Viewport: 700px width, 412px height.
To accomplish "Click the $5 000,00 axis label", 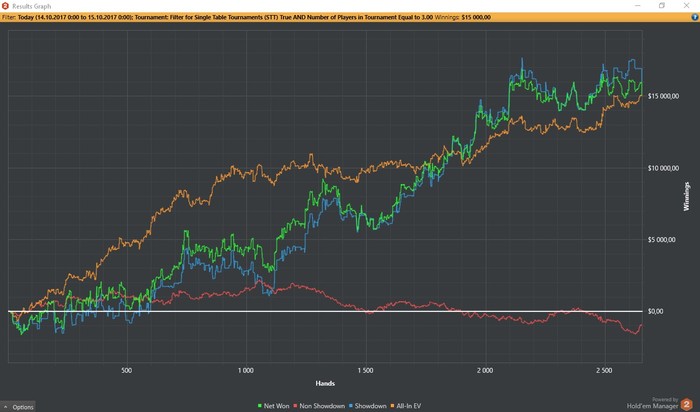I will pyautogui.click(x=662, y=240).
